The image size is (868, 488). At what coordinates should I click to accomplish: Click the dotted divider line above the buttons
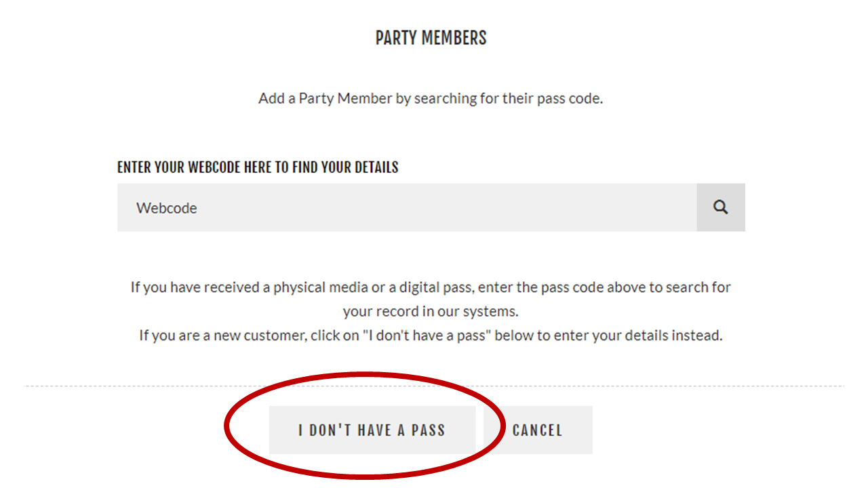[x=434, y=386]
